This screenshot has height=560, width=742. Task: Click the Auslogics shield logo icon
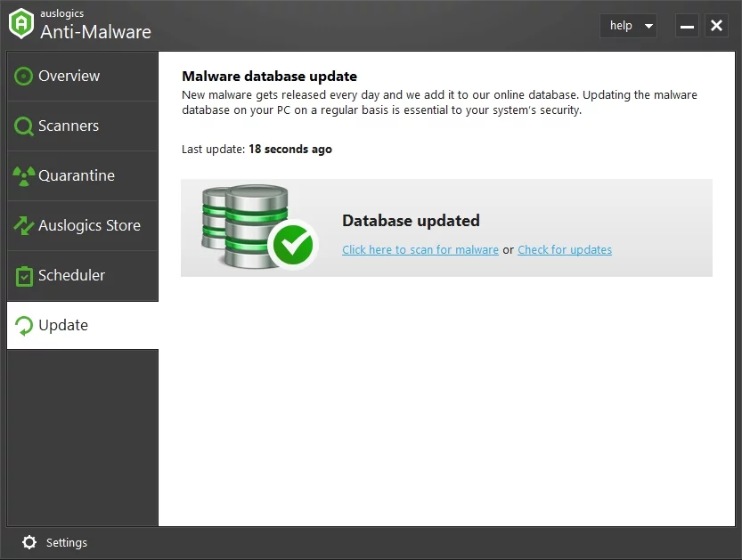[21, 24]
